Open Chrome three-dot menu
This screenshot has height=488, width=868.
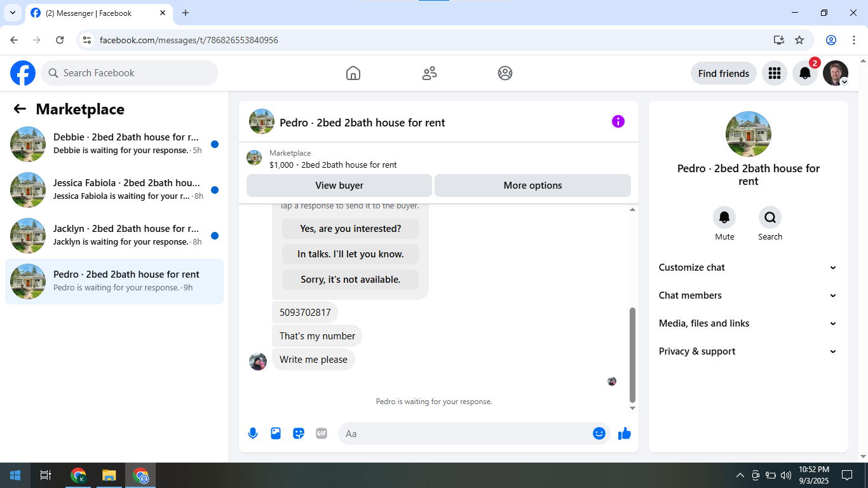tap(854, 40)
